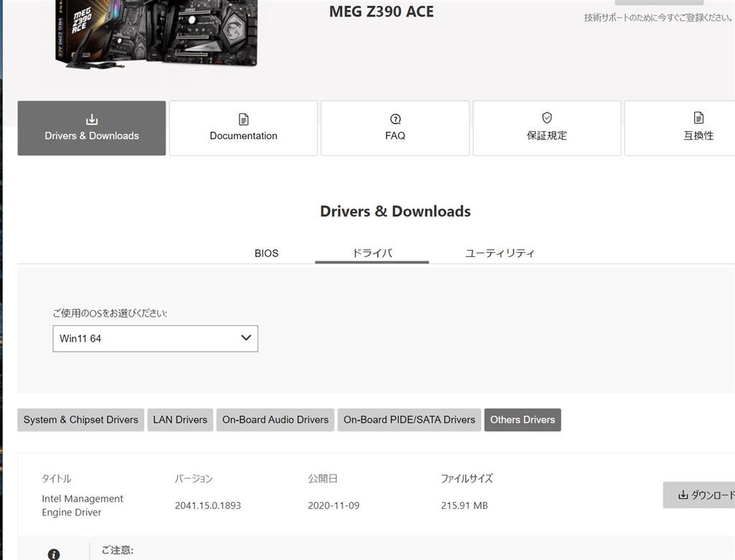The image size is (735, 560).
Task: Open the Drivers & Downloads section
Action: coord(91,128)
